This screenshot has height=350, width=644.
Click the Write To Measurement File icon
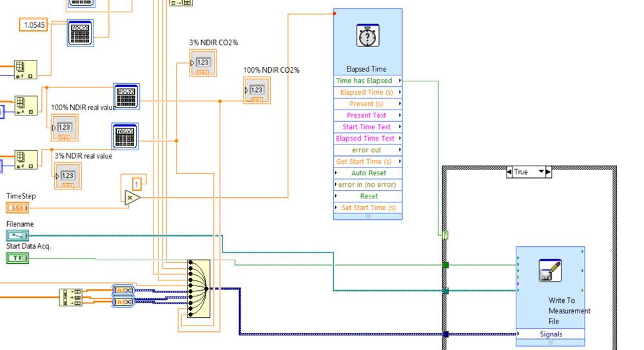click(550, 270)
